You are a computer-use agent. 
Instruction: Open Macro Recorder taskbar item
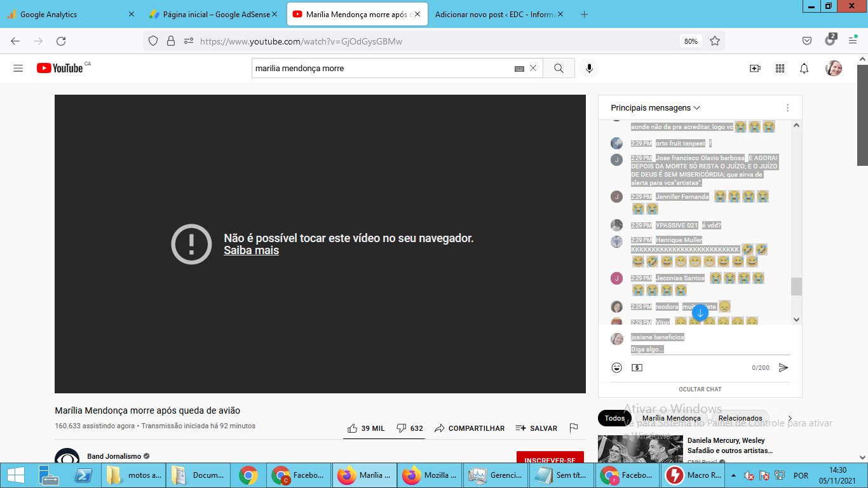(694, 475)
